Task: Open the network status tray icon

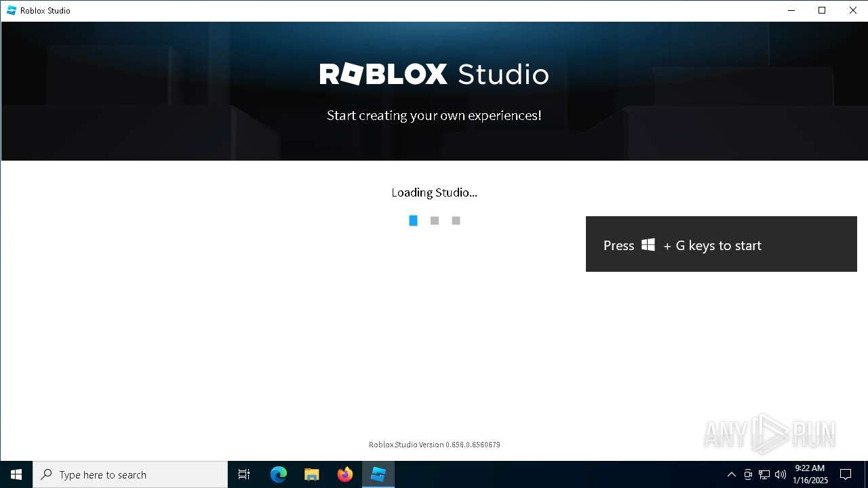Action: click(x=764, y=474)
